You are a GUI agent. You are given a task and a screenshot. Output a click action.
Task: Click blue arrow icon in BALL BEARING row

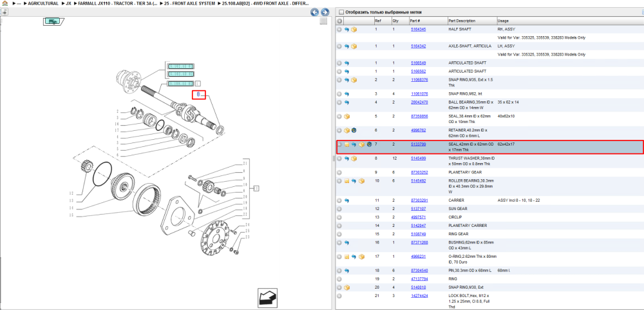tap(346, 102)
